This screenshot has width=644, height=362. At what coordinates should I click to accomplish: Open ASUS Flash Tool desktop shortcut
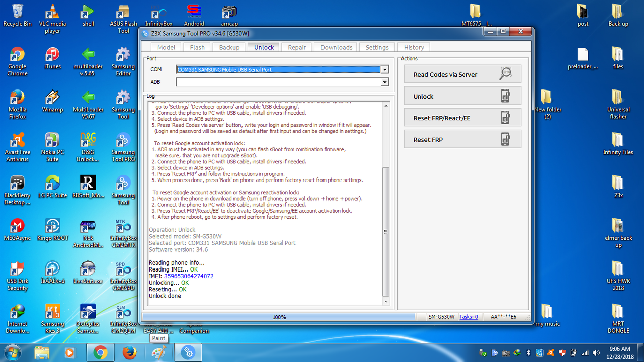(x=123, y=19)
